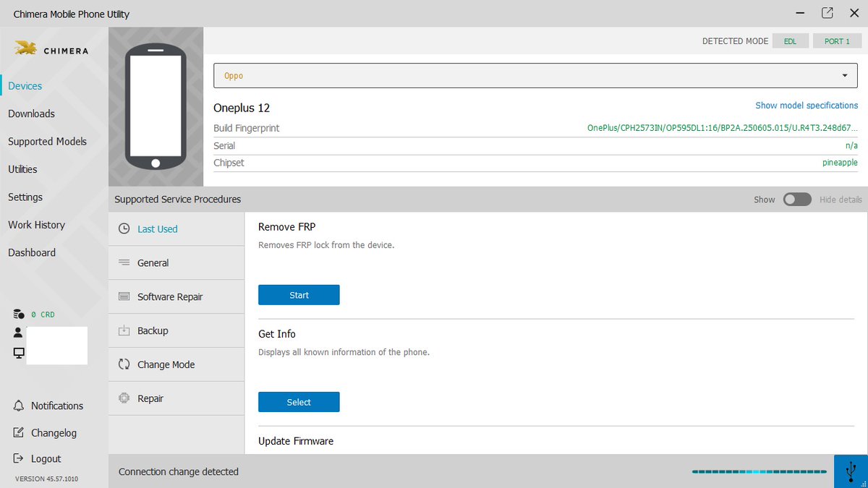
Task: Open Utilities in the sidebar
Action: coord(22,169)
